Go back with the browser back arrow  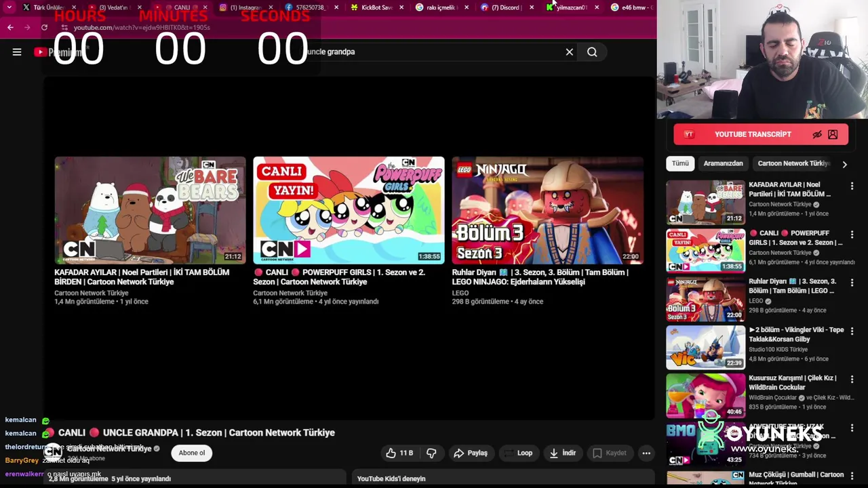pos(10,27)
